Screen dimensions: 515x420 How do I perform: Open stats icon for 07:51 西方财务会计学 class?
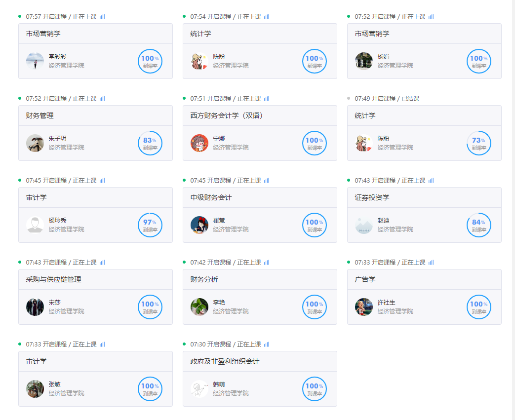[267, 99]
